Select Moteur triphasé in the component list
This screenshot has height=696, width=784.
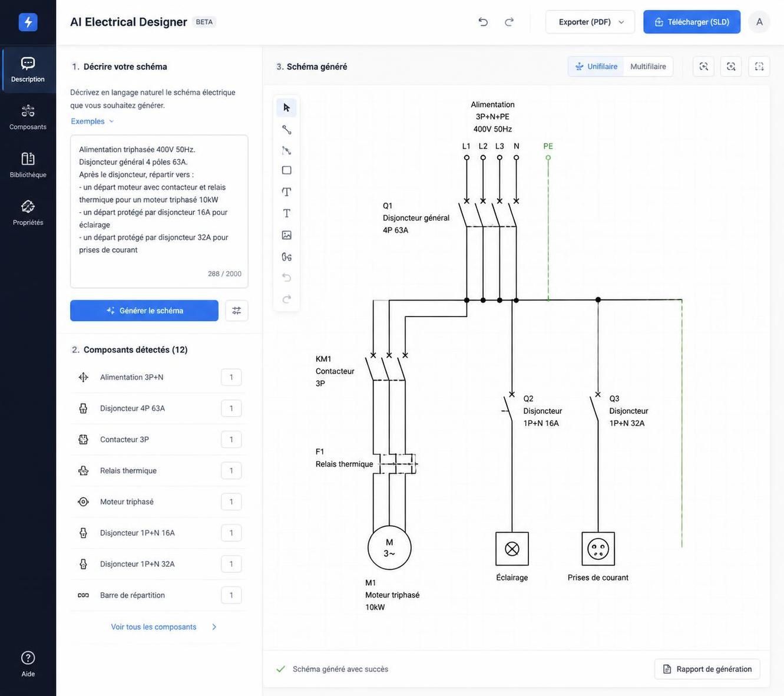[159, 502]
